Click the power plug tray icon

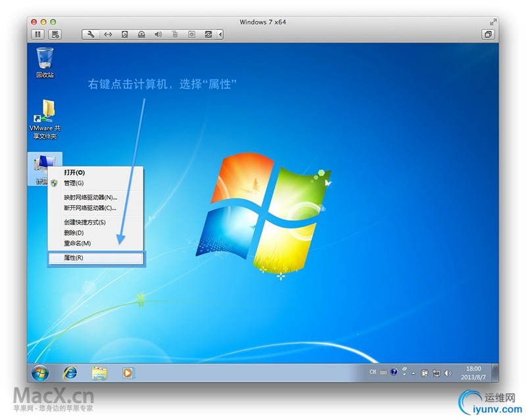click(425, 373)
